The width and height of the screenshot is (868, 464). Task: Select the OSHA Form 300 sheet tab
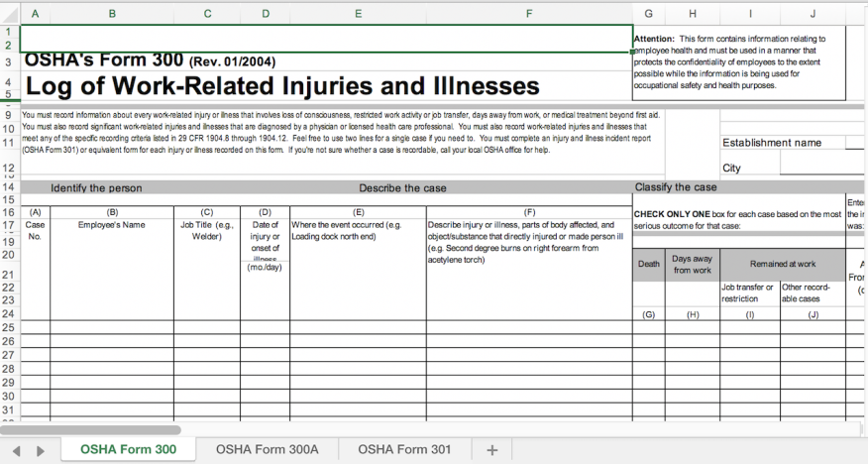tap(128, 450)
